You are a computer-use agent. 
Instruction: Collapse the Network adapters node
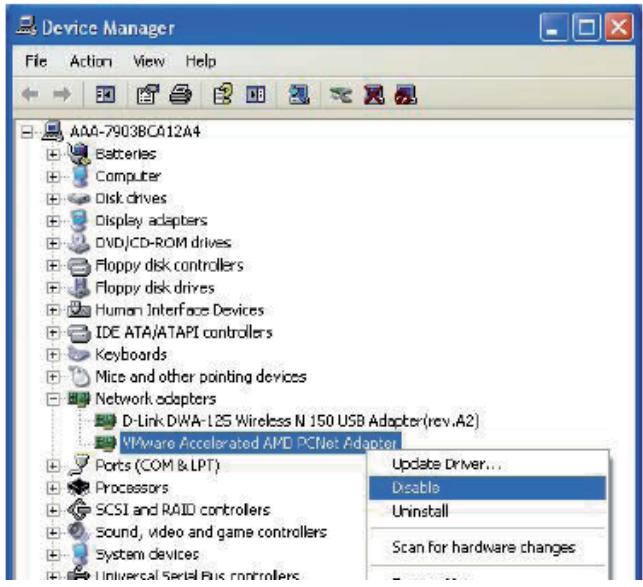tap(52, 399)
